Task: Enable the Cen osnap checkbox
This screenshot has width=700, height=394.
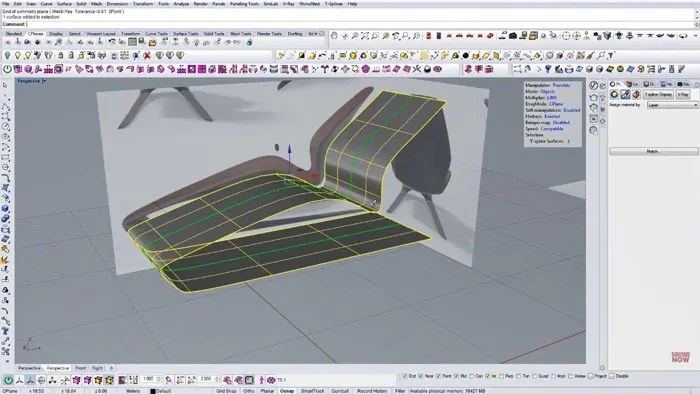Action: click(x=472, y=377)
